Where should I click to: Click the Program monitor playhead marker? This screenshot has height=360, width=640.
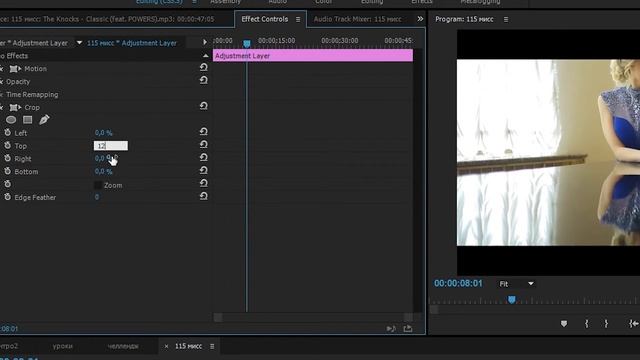511,300
